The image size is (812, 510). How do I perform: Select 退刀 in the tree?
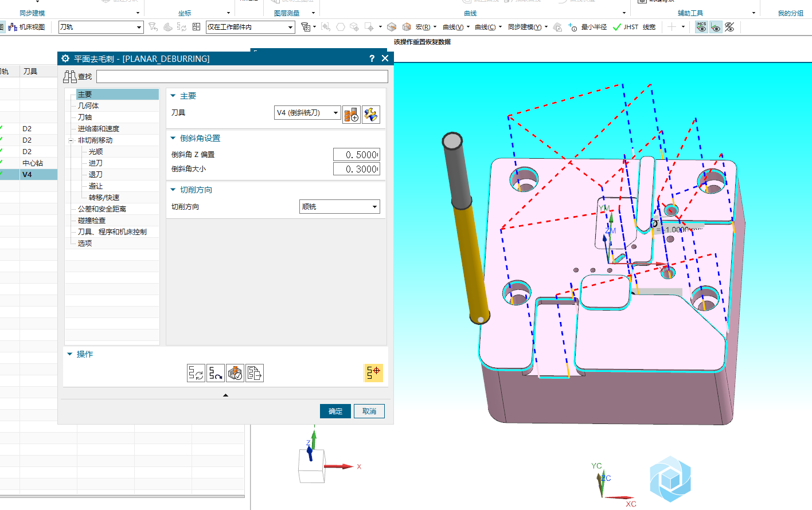click(x=96, y=175)
